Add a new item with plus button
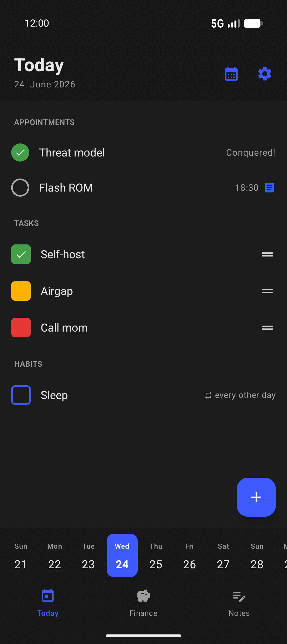Screen dimensions: 287x644 256,497
